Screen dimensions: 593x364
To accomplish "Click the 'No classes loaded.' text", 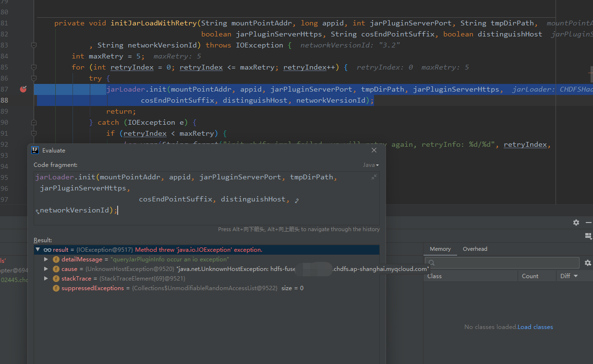I will (491, 327).
